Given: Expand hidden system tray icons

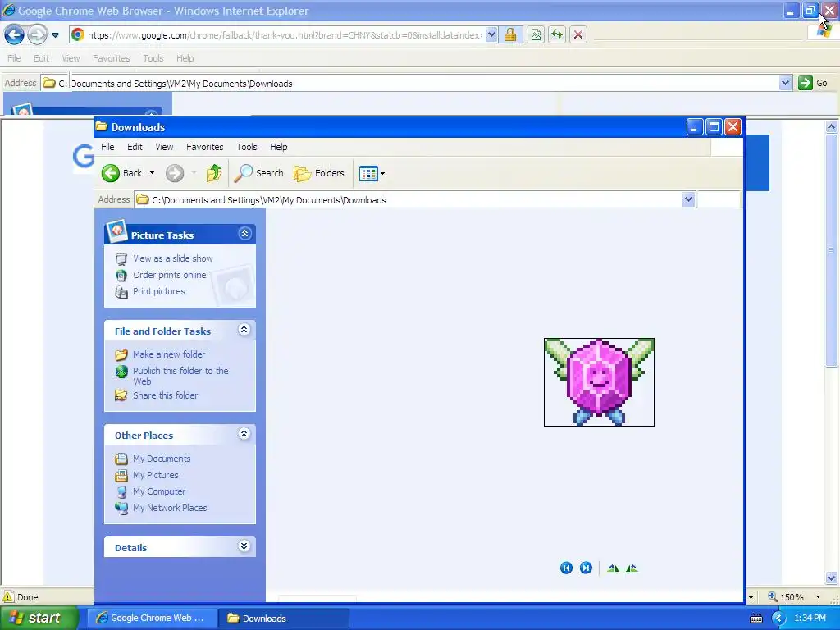Looking at the screenshot, I should click(778, 619).
